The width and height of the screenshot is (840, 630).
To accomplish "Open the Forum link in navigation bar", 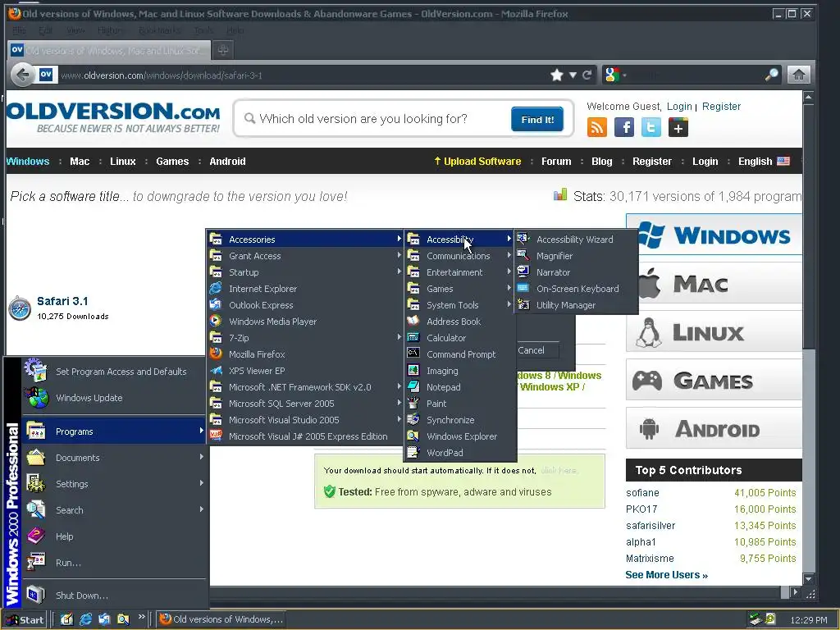I will (556, 162).
